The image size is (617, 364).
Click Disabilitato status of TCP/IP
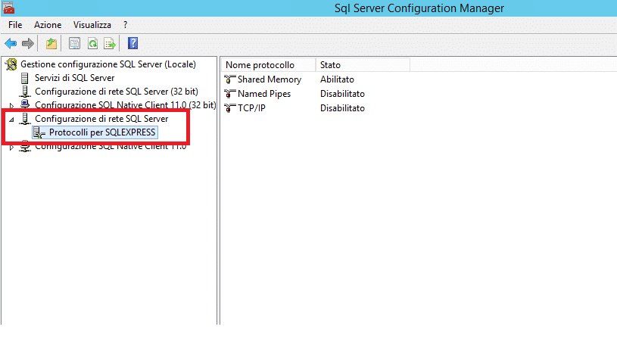click(342, 108)
